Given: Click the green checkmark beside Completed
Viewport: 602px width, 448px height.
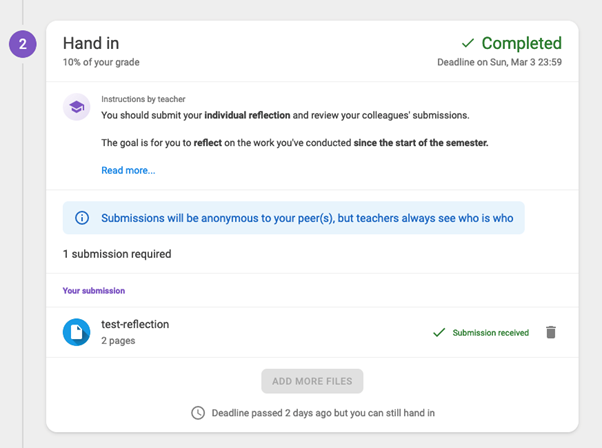Looking at the screenshot, I should 468,43.
